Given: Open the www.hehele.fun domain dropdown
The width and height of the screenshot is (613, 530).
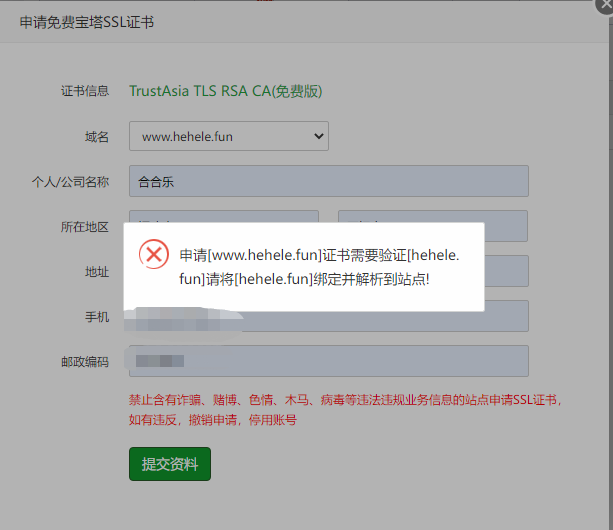Looking at the screenshot, I should 229,136.
